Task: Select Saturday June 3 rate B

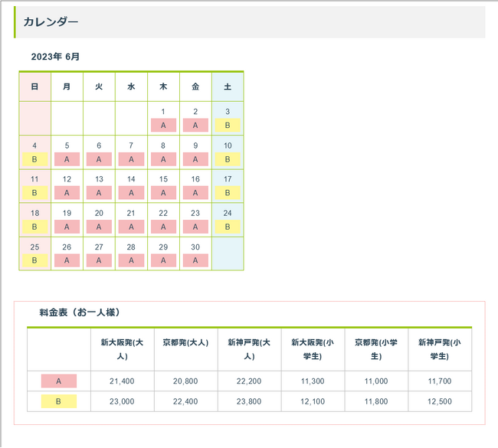Action: click(x=228, y=119)
